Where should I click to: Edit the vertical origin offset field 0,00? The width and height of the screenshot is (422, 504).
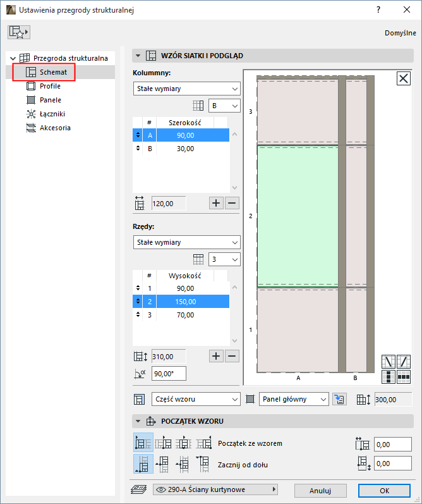pyautogui.click(x=393, y=464)
